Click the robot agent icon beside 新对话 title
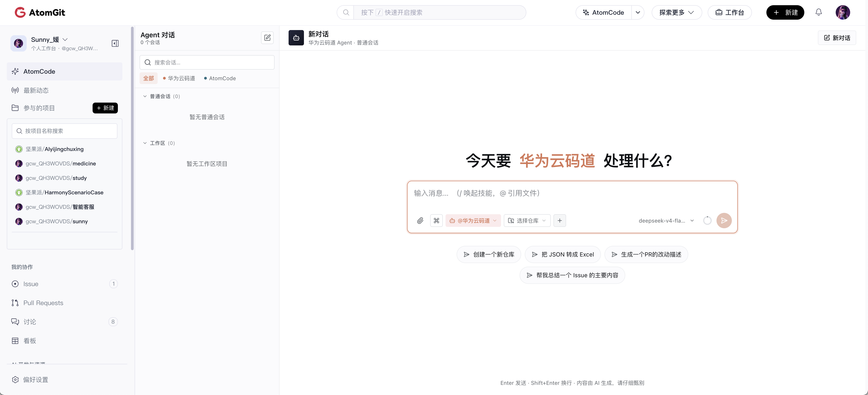868x395 pixels. point(296,38)
